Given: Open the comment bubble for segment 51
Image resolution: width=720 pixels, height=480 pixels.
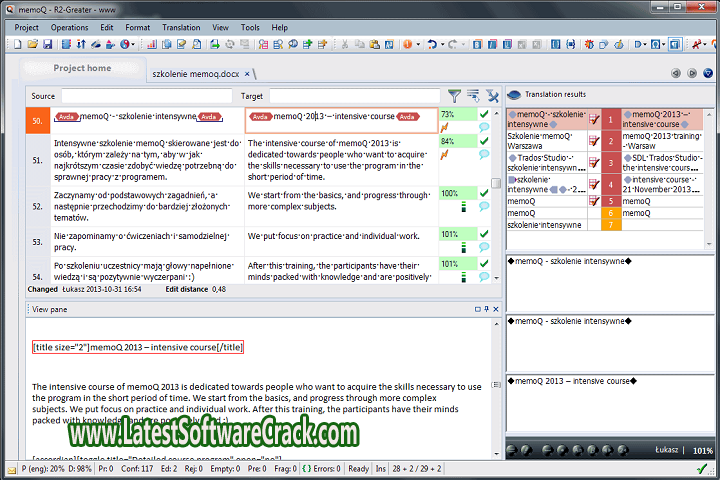Looking at the screenshot, I should (484, 155).
